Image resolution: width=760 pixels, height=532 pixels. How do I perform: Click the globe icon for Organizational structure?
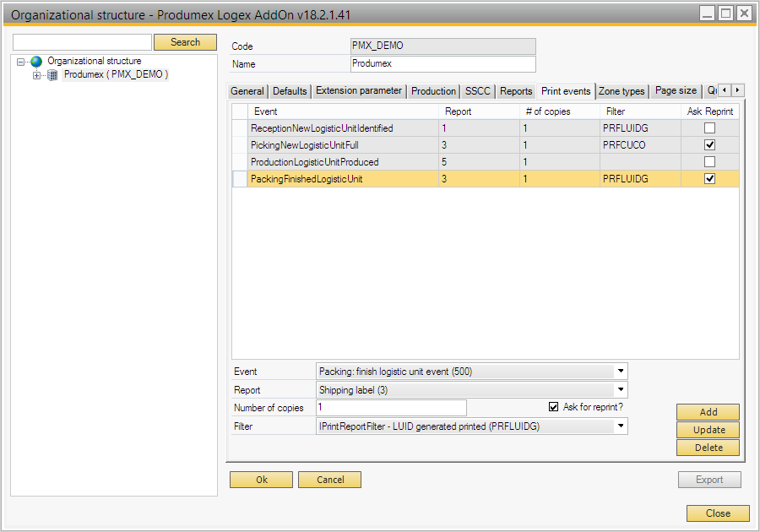point(36,62)
